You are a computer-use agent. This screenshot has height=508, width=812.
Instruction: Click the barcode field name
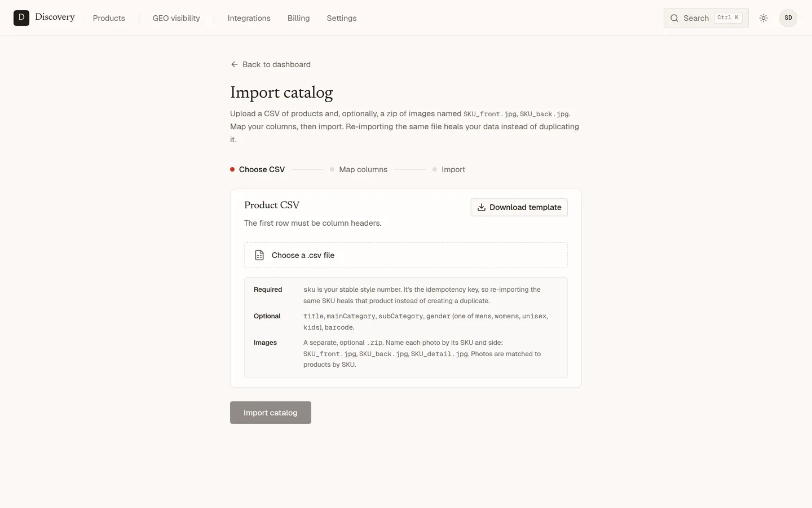[339, 327]
